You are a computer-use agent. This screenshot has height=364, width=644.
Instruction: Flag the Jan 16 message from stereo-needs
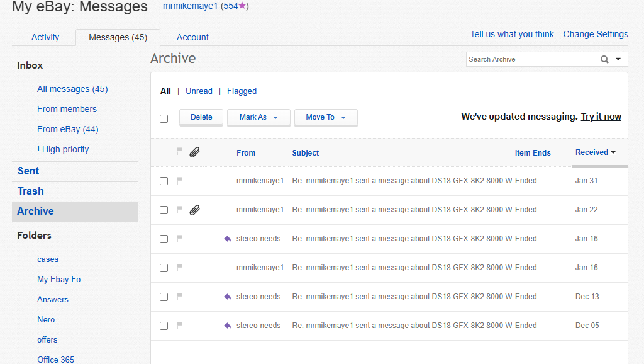(x=179, y=239)
